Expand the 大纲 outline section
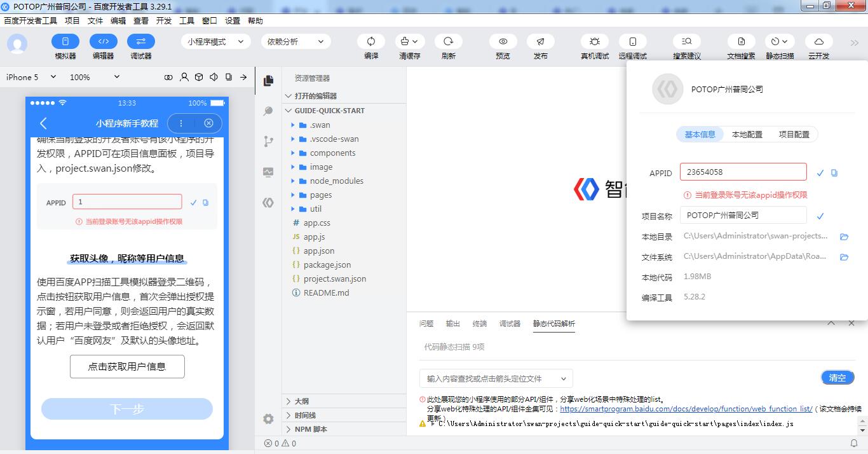Screen dimensions: 868x454 tap(344, 401)
